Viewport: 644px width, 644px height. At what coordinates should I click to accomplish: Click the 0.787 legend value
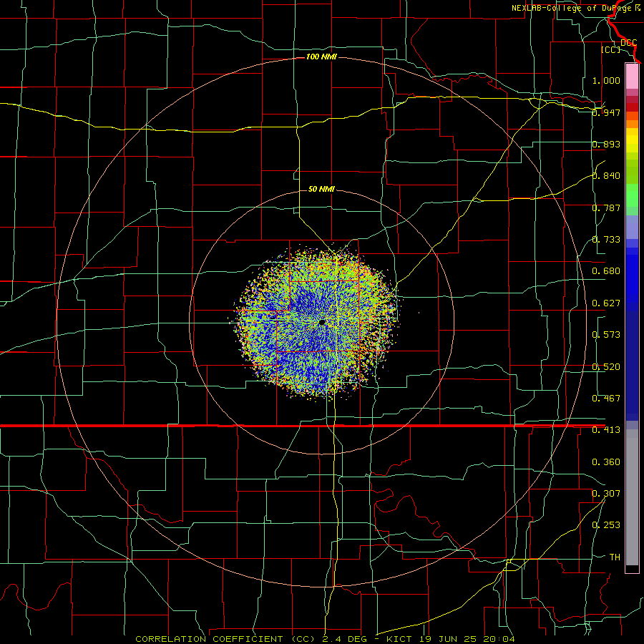[606, 208]
